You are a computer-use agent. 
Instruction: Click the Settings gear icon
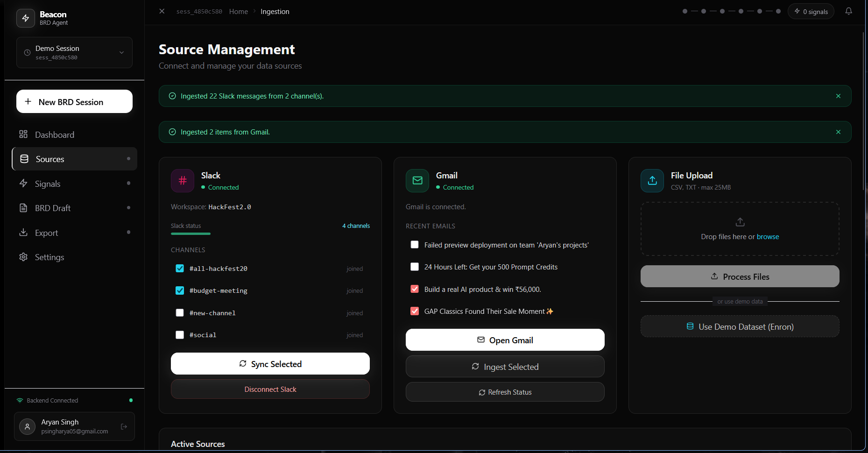(x=23, y=257)
